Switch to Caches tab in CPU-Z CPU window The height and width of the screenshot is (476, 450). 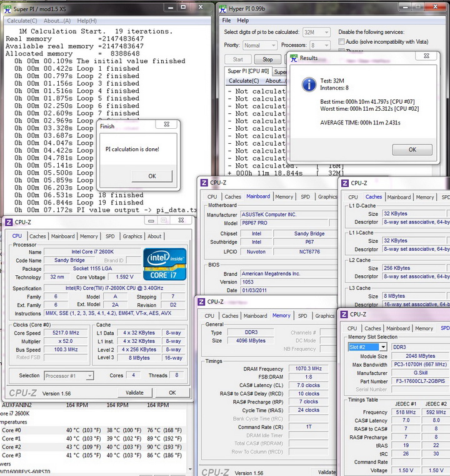pyautogui.click(x=37, y=236)
